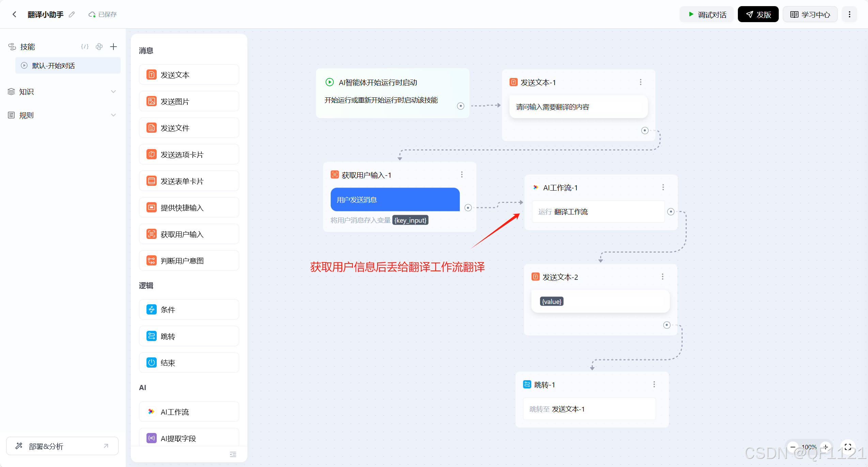Click output port of 获取用户输入-1 node
The height and width of the screenshot is (467, 868).
pyautogui.click(x=468, y=208)
